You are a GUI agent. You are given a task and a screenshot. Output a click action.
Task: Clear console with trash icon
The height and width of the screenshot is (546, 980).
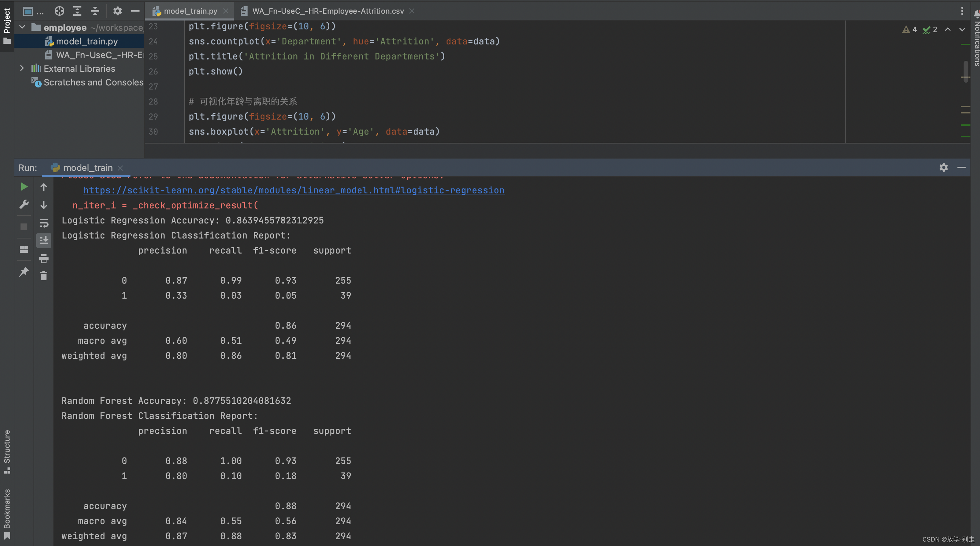pos(44,276)
